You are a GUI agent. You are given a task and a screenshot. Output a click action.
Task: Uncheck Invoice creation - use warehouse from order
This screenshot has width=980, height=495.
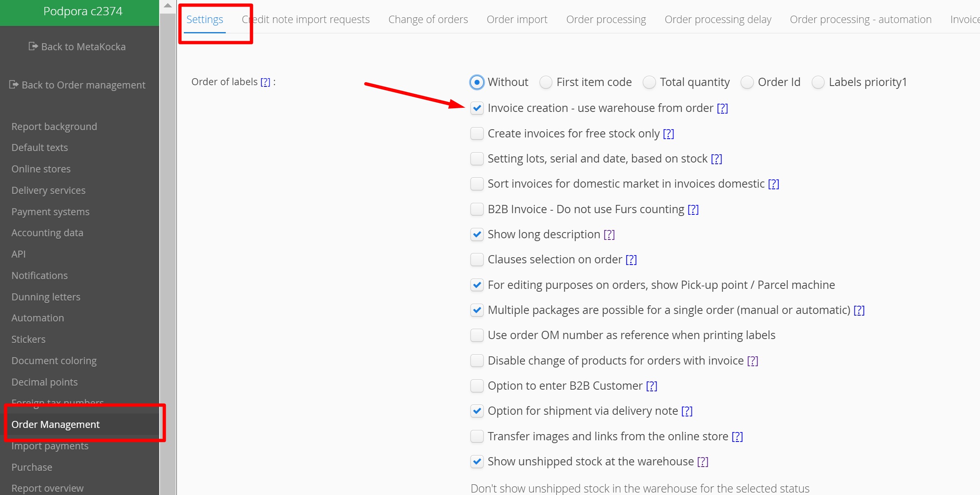[477, 108]
